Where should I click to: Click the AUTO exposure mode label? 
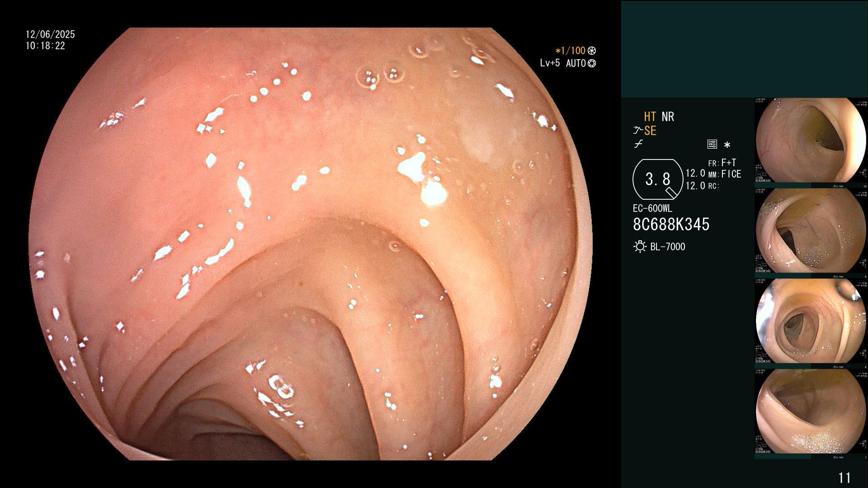576,63
